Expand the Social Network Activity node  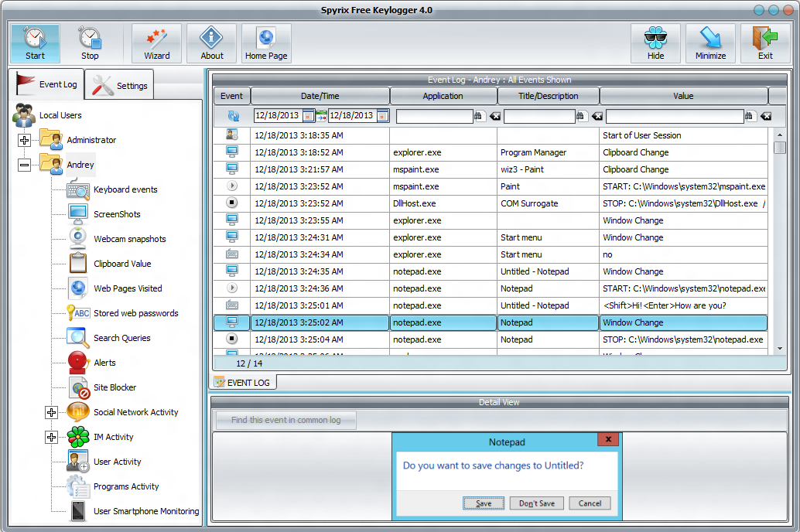[x=51, y=412]
